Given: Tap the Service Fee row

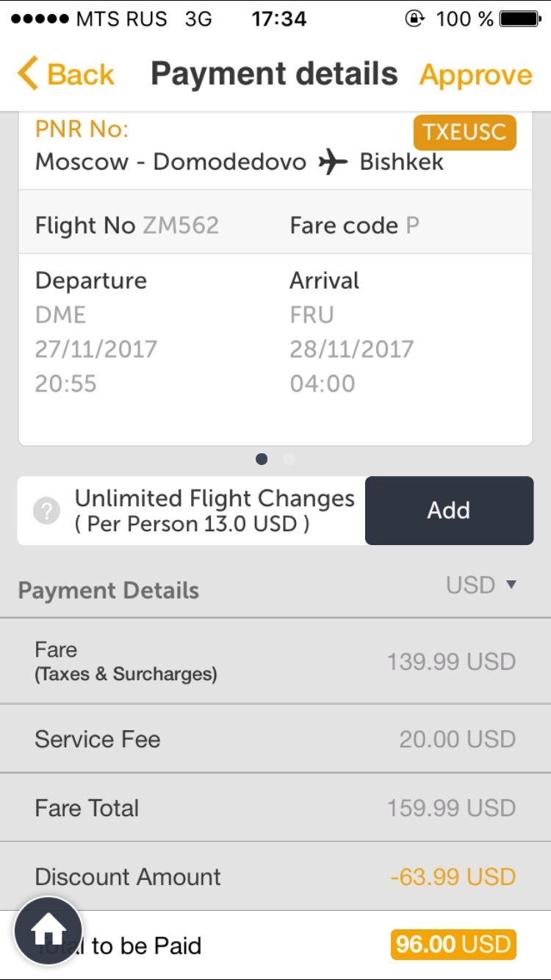Looking at the screenshot, I should click(x=275, y=739).
